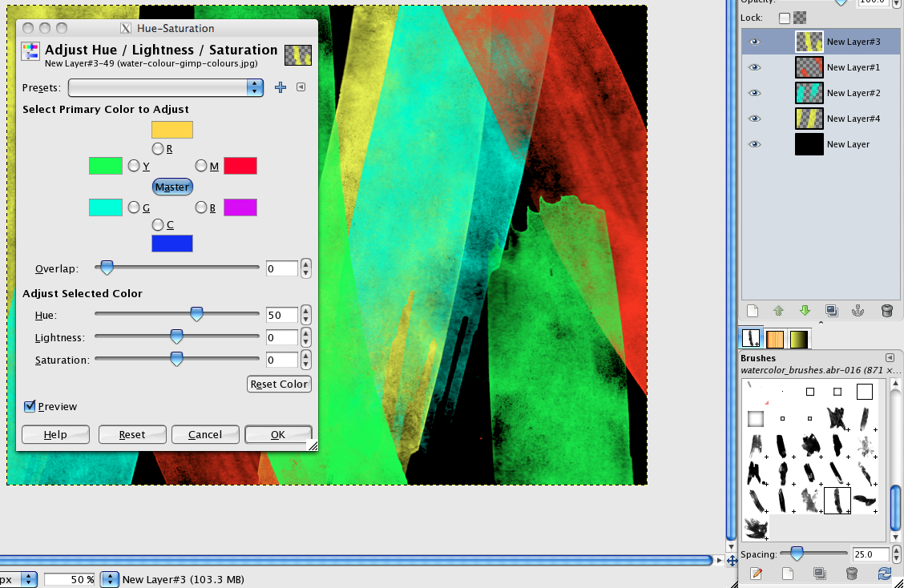Click the Reset Color button

coord(279,385)
